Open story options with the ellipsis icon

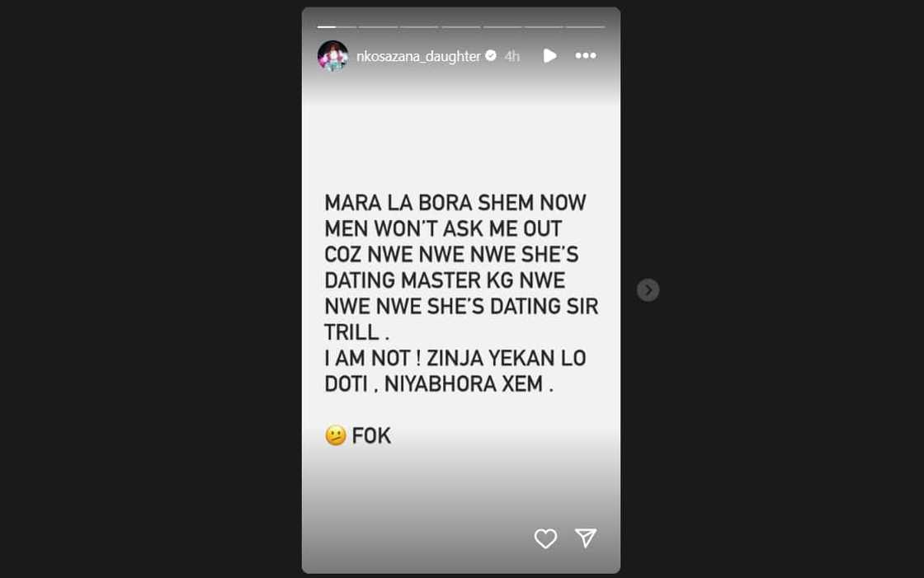(586, 55)
